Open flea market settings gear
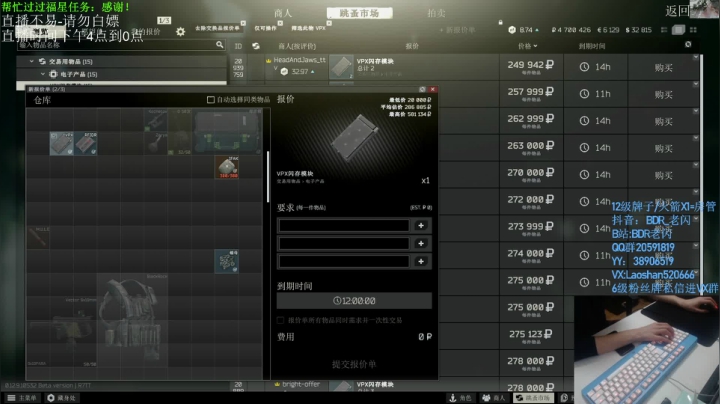 180,32
